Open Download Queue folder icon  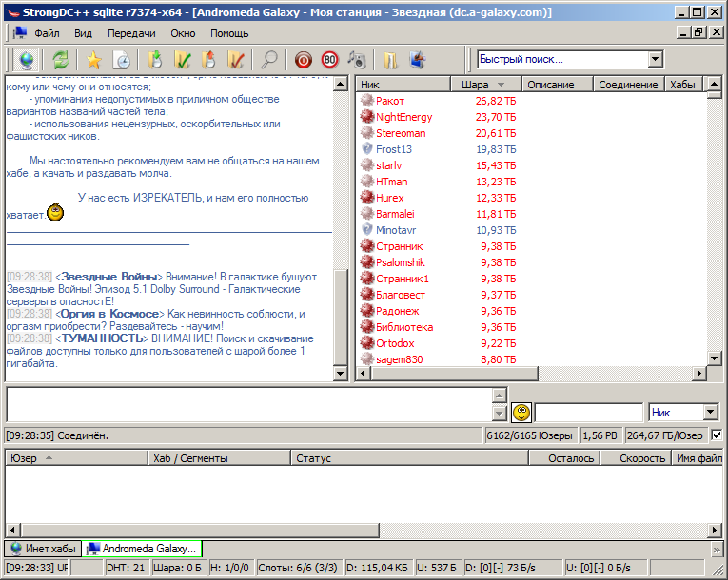(155, 60)
